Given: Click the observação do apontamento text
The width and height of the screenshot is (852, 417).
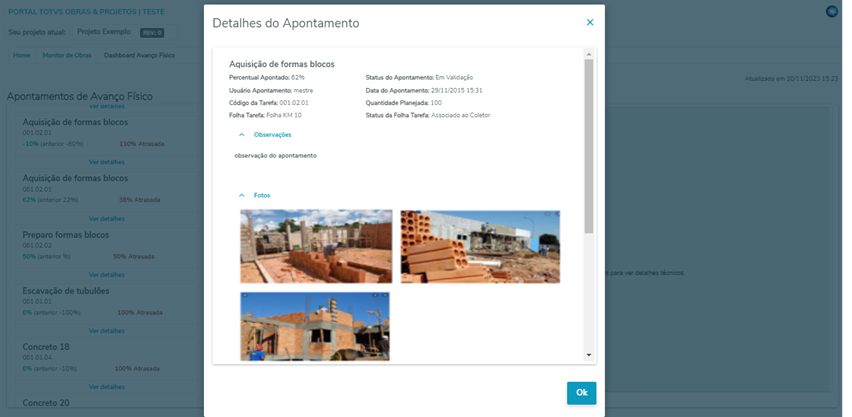Looking at the screenshot, I should tap(275, 155).
